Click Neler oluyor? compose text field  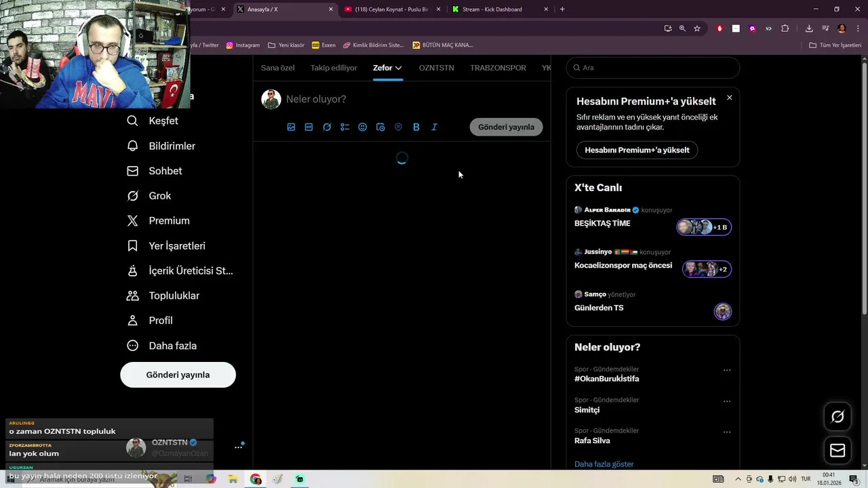click(414, 99)
